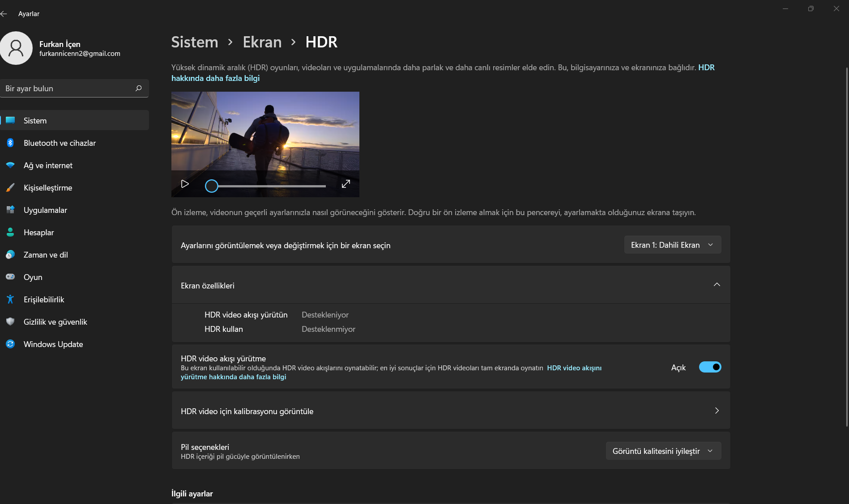This screenshot has height=504, width=849.
Task: Click the Bluetooth icon in sidebar
Action: (x=10, y=143)
